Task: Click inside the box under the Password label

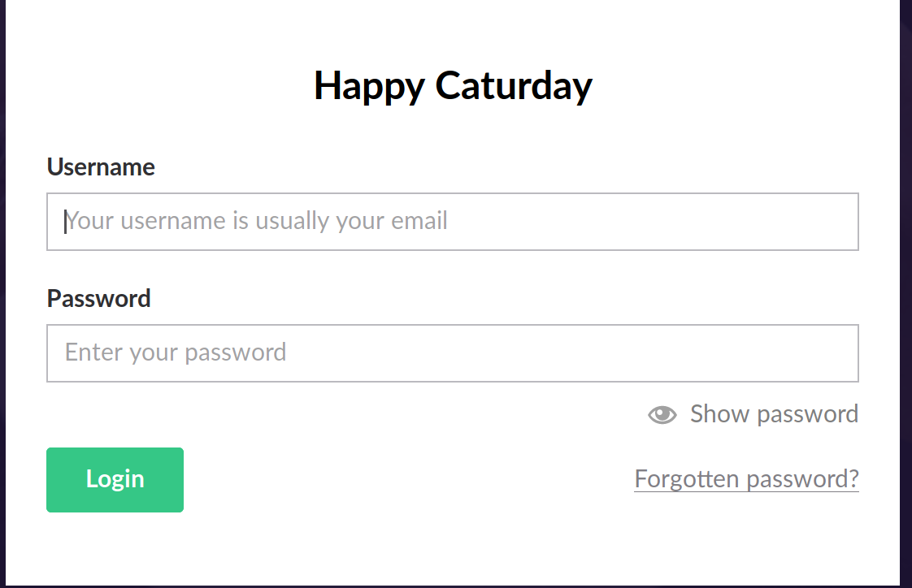Action: [x=452, y=353]
